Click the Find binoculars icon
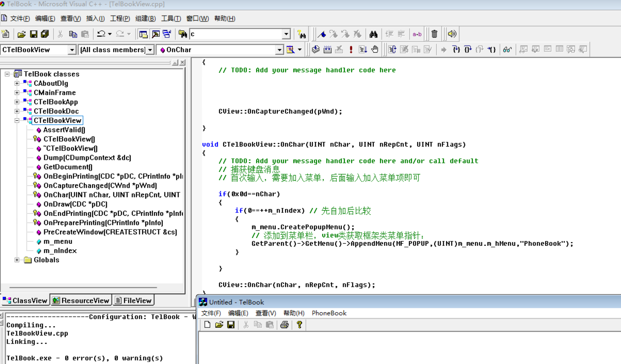 pos(373,34)
